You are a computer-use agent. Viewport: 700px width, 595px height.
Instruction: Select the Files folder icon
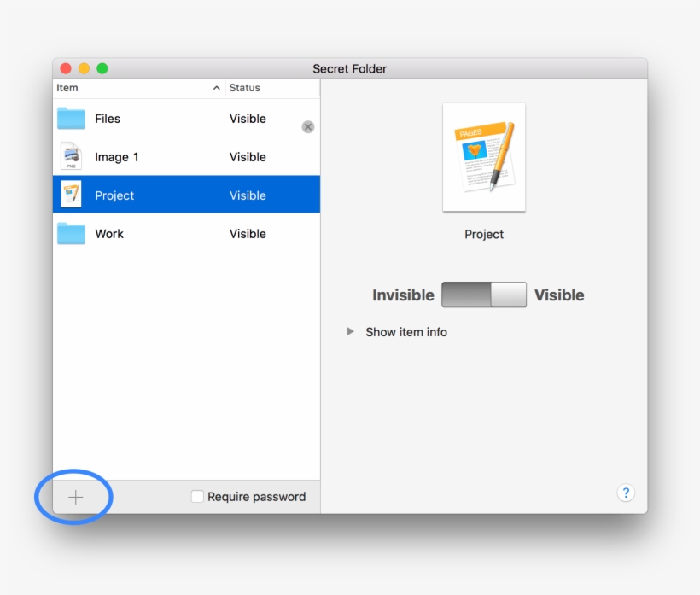tap(72, 118)
